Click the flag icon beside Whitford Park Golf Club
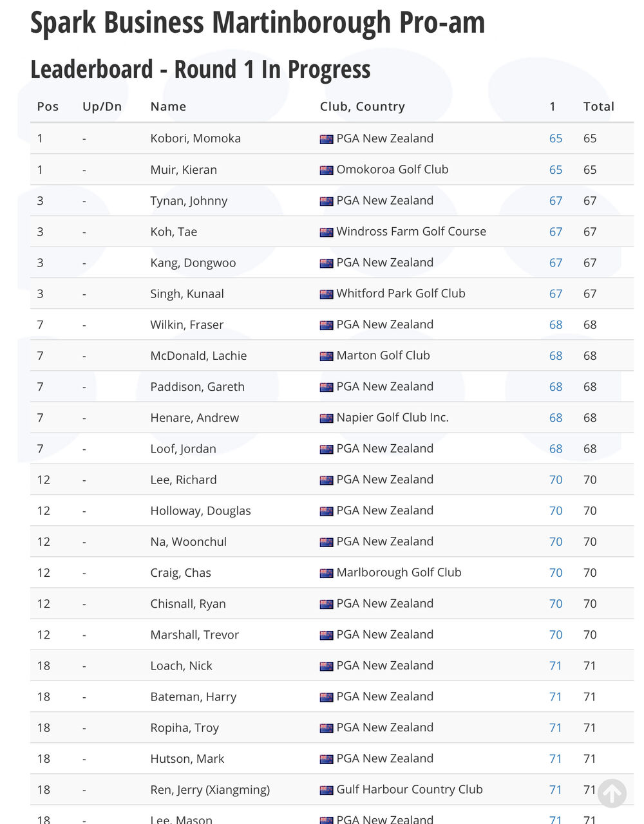Screen dimensions: 644x824 coord(327,294)
